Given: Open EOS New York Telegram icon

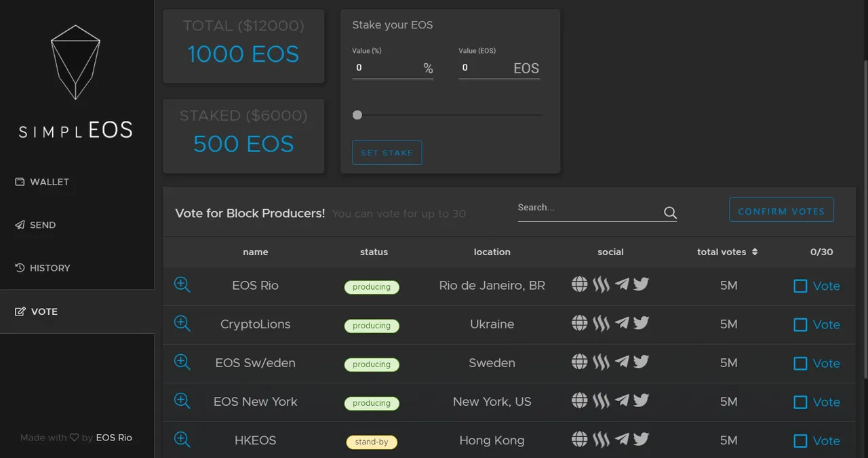Looking at the screenshot, I should [x=622, y=400].
